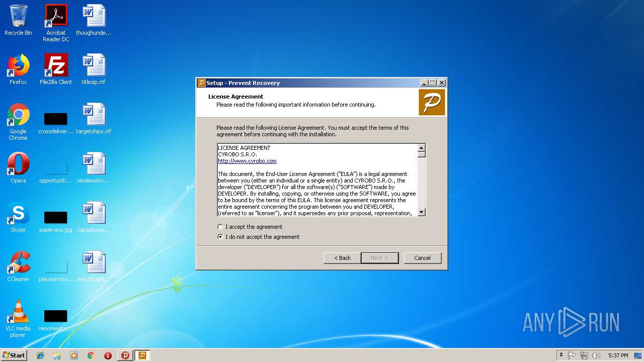Image resolution: width=644 pixels, height=362 pixels.
Task: Select the targetships.rtf document
Action: 94,119
